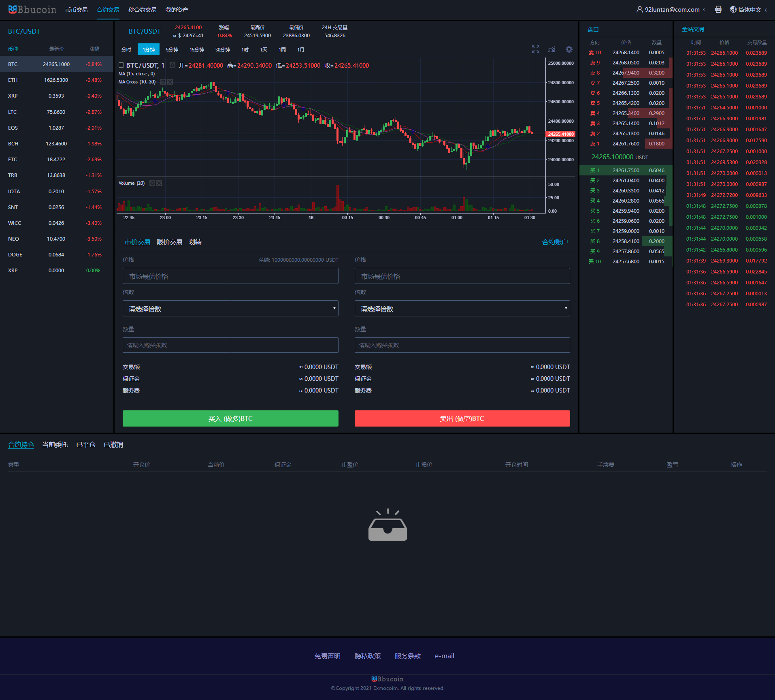Open the chart indicators icon

[x=552, y=49]
